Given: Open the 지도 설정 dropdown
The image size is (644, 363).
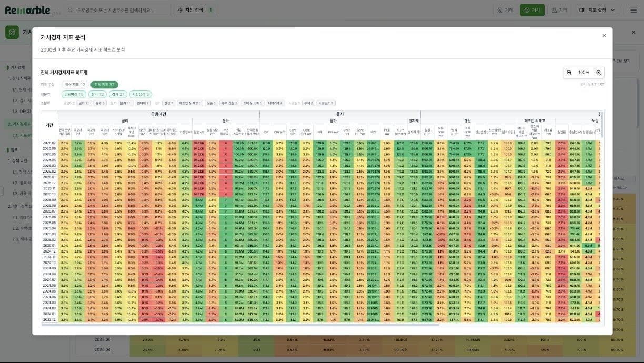Looking at the screenshot, I should (597, 10).
